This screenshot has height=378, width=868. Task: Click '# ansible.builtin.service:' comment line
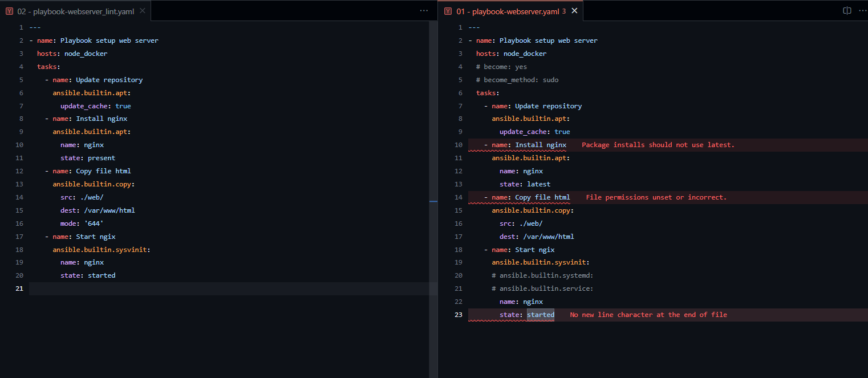[x=543, y=288]
